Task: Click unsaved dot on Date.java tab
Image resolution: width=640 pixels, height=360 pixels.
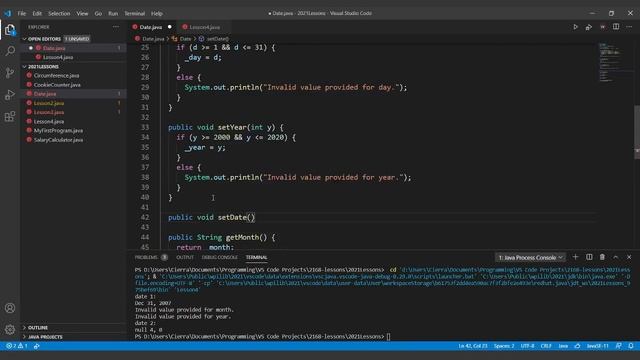Action: (170, 27)
